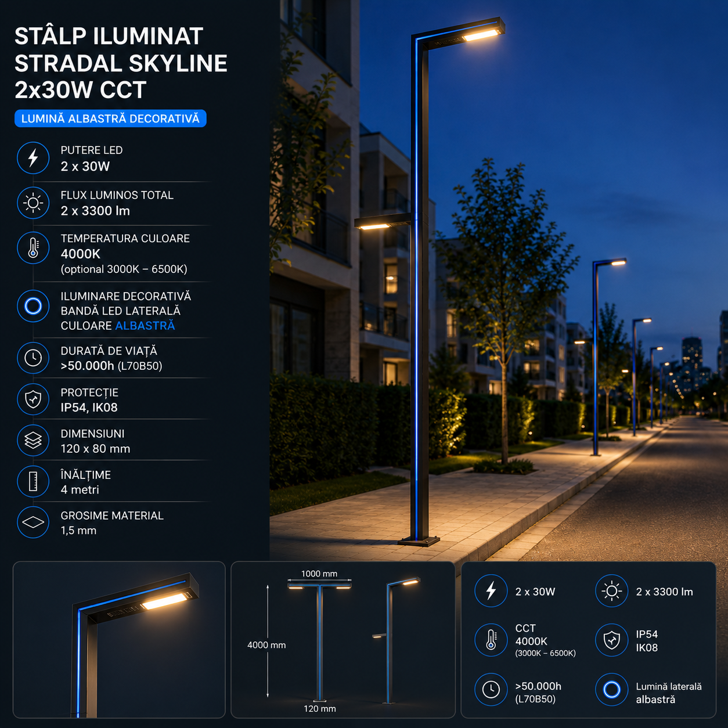Click the >50.000h (L70B50) value in left list
The image size is (728, 728).
point(111,366)
